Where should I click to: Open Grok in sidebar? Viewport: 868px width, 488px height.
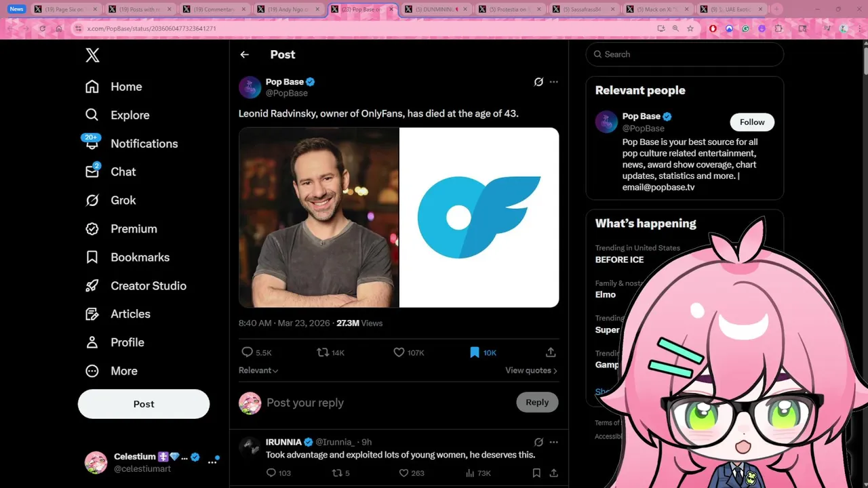point(110,201)
